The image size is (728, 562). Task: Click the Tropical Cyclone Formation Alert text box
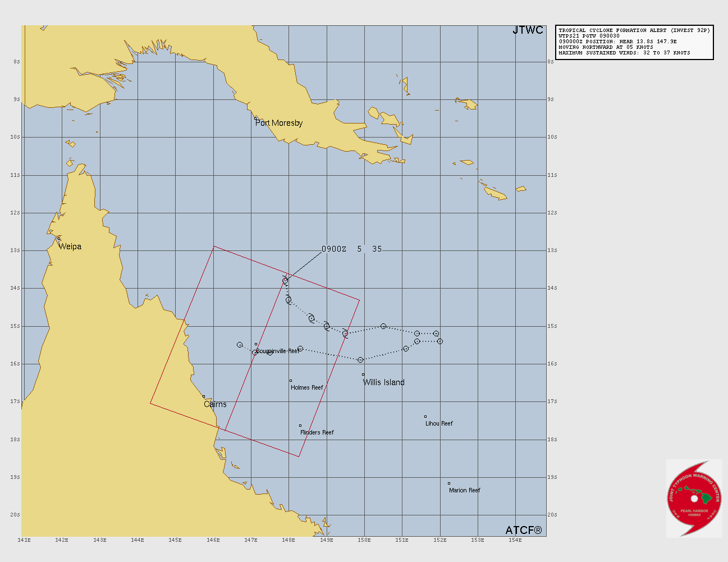pyautogui.click(x=634, y=42)
